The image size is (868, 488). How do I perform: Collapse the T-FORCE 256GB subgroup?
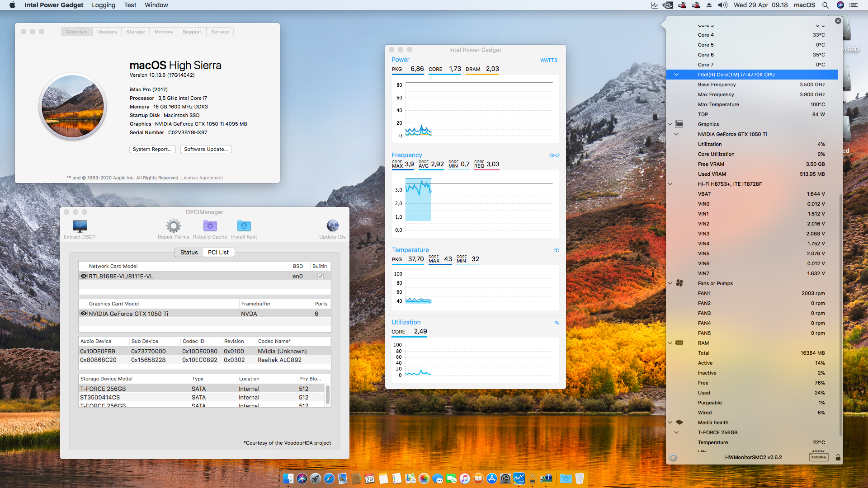[676, 432]
